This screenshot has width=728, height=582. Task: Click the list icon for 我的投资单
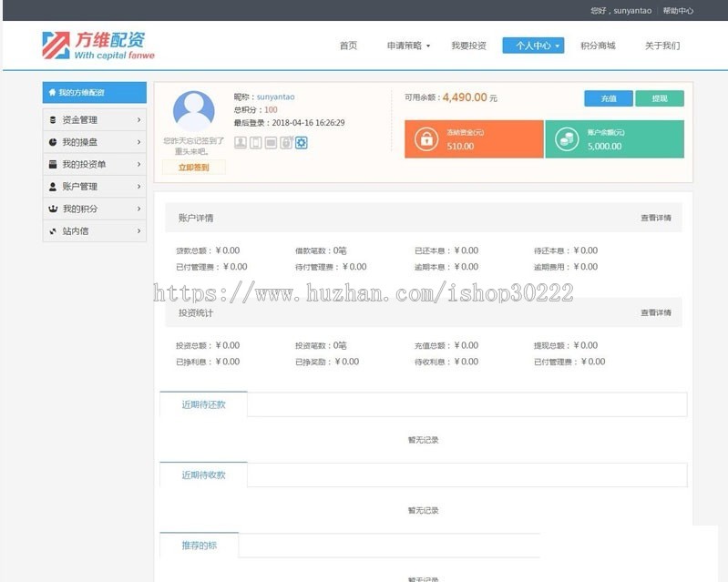click(x=53, y=164)
